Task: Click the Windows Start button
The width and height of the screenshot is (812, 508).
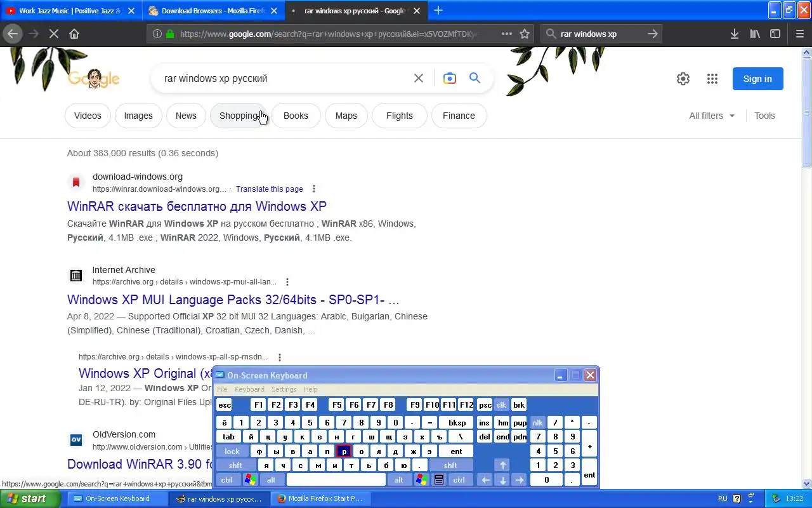Action: (x=30, y=498)
